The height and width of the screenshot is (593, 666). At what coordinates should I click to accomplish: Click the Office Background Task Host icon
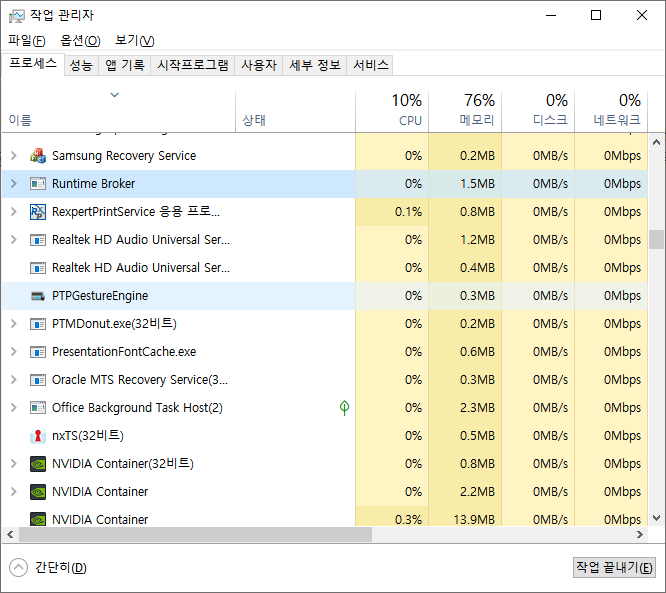point(38,408)
